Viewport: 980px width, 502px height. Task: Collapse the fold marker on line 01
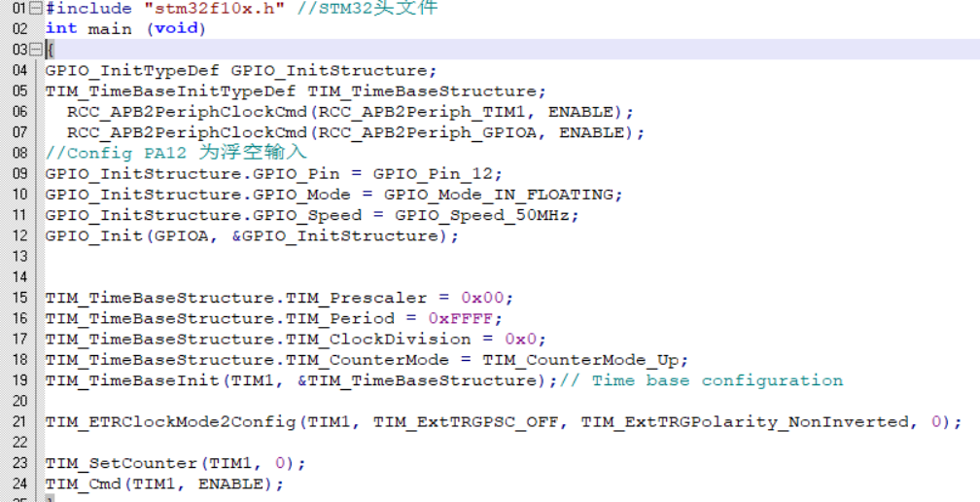(36, 8)
